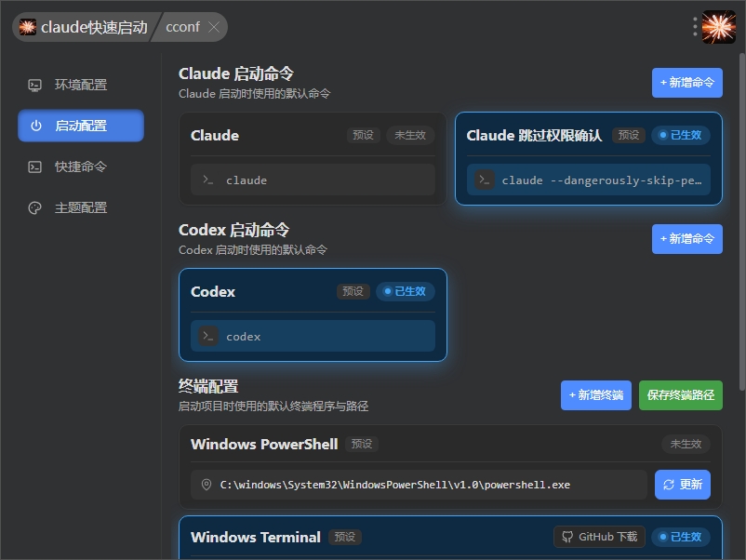Click the powershell.exe path field
Image resolution: width=746 pixels, height=560 pixels.
coord(419,485)
